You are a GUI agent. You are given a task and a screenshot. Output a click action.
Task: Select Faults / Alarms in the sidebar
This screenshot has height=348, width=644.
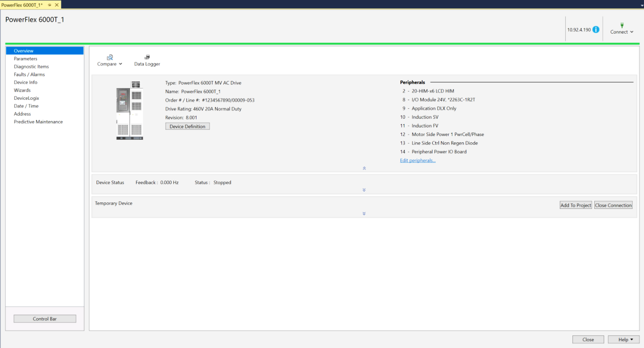tap(29, 74)
